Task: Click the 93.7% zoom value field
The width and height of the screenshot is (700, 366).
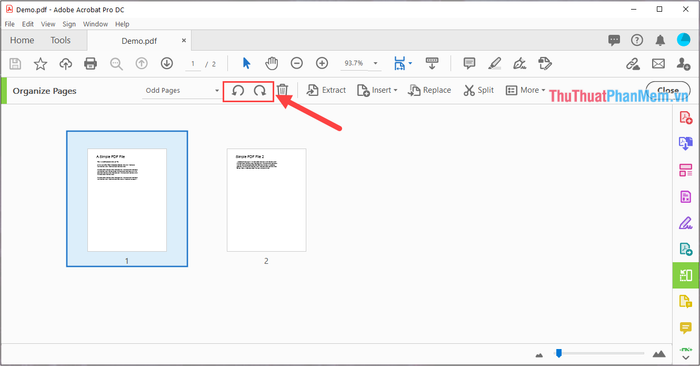Action: (x=354, y=63)
